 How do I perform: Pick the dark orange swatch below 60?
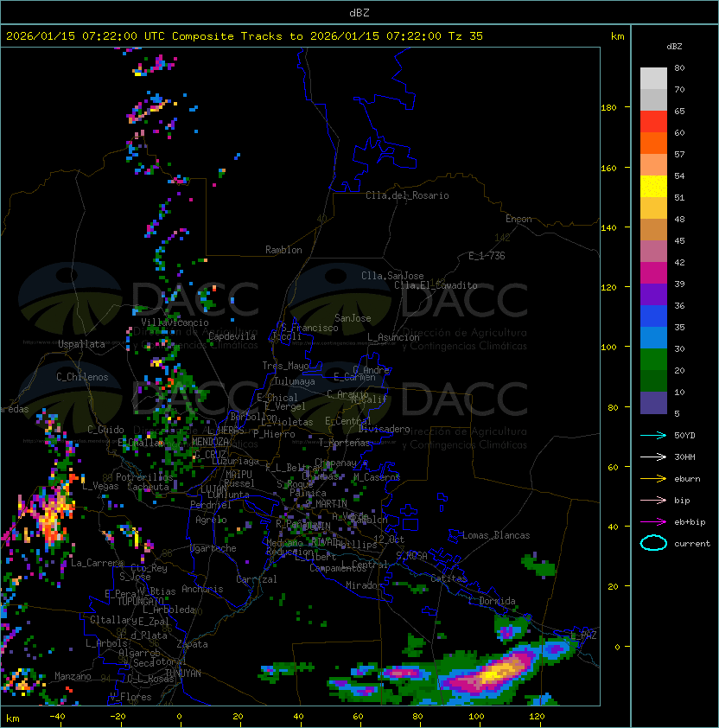[653, 143]
